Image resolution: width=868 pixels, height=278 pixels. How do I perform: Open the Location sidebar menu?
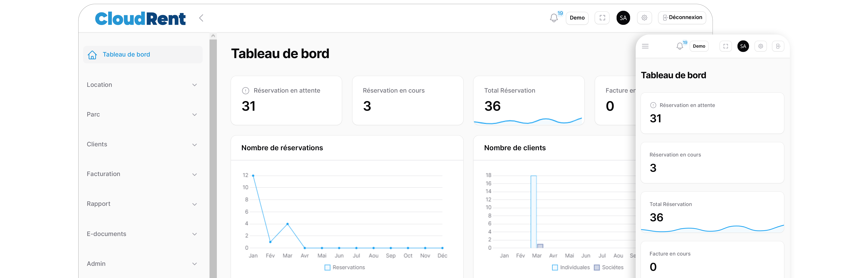tap(143, 85)
